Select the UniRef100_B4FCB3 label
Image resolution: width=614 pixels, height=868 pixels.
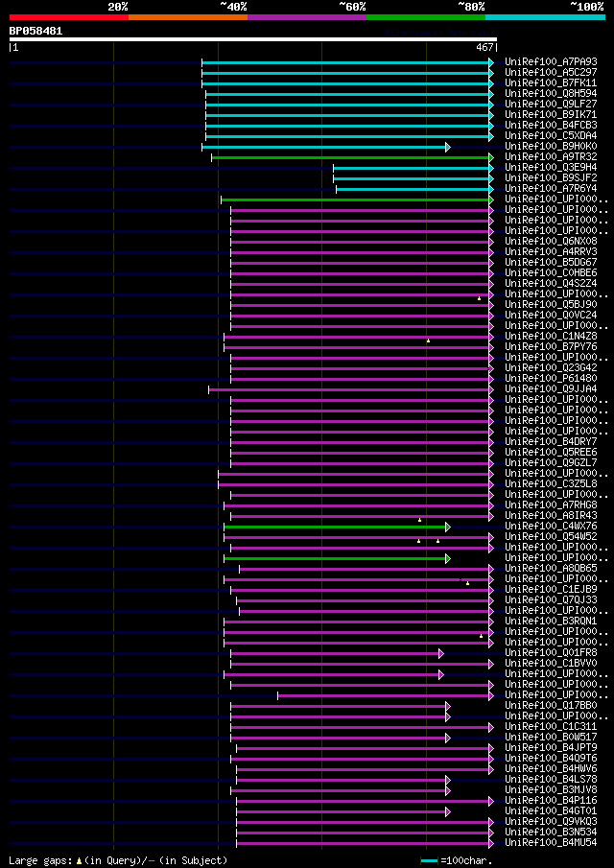(551, 125)
